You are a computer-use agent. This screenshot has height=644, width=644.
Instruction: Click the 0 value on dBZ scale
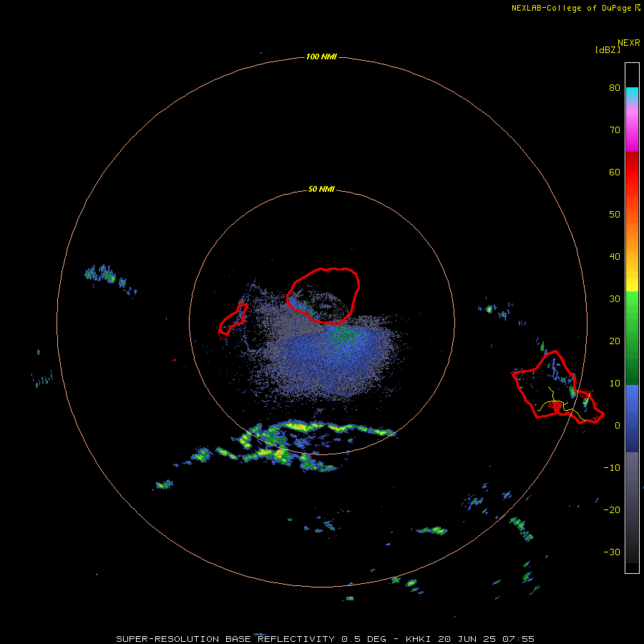pos(618,426)
